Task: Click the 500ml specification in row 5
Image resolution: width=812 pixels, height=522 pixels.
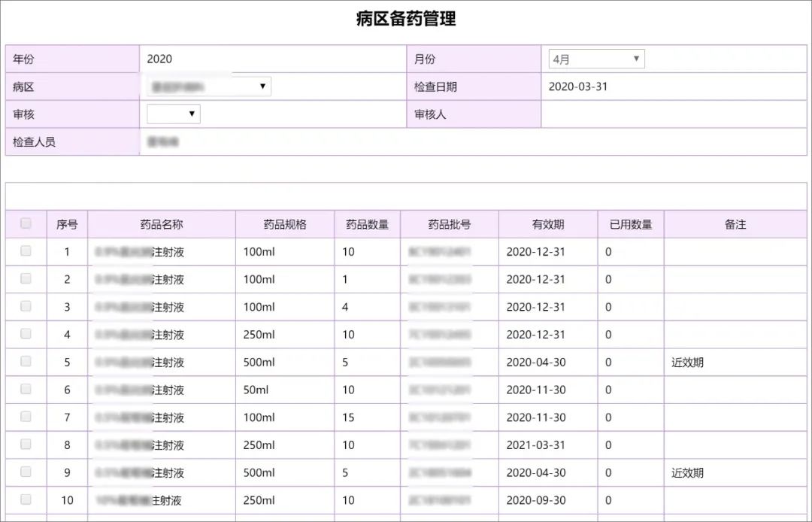Action: point(259,363)
